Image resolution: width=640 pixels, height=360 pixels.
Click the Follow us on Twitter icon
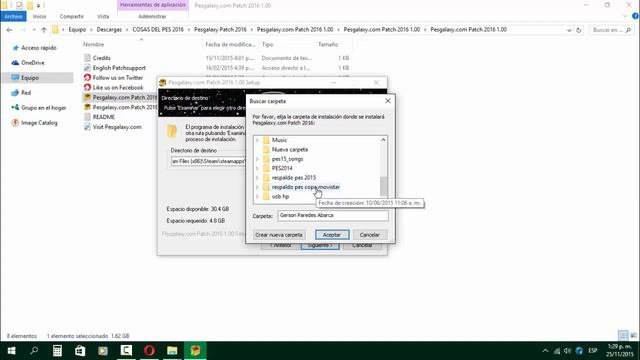87,78
